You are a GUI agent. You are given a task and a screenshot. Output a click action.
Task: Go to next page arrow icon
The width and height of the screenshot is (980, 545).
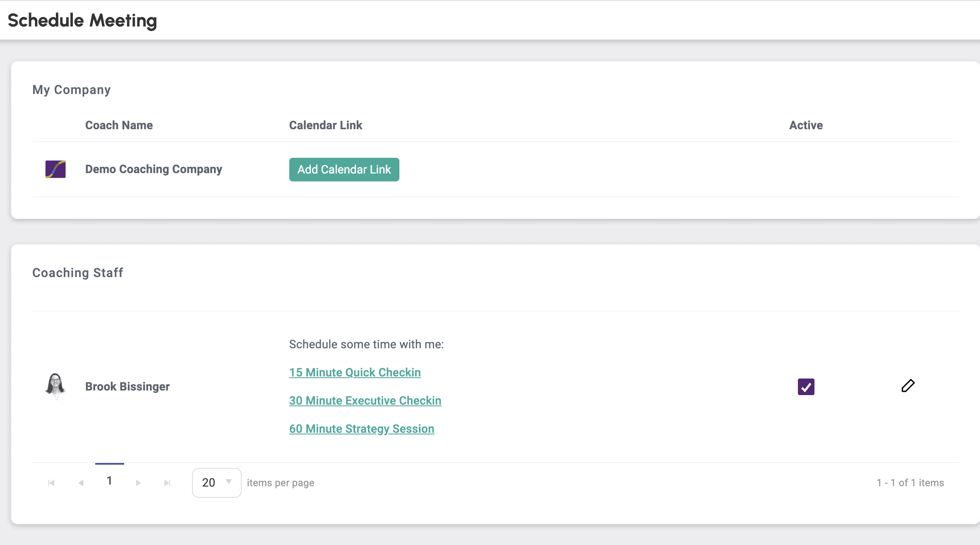click(x=138, y=483)
